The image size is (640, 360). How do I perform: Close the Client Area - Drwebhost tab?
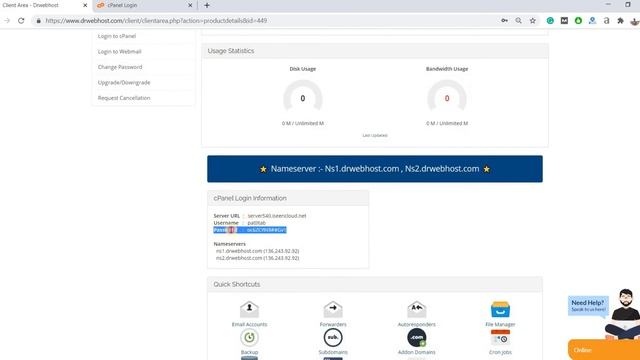[85, 5]
